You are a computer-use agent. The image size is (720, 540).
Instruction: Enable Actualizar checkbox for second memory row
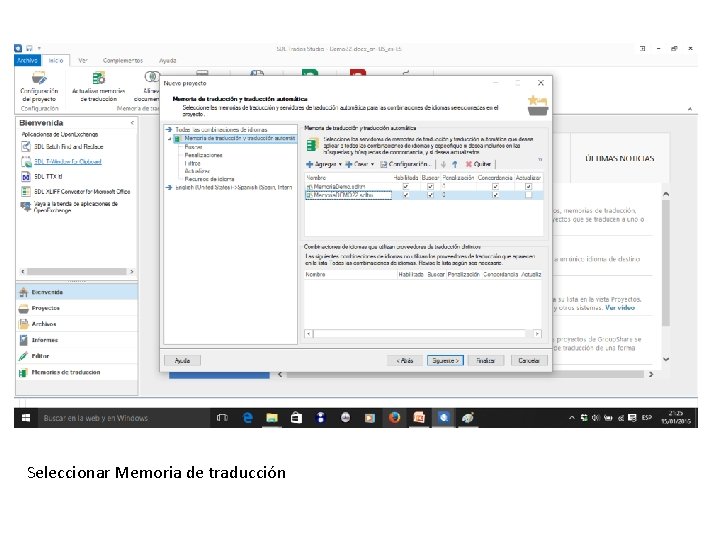tap(529, 195)
